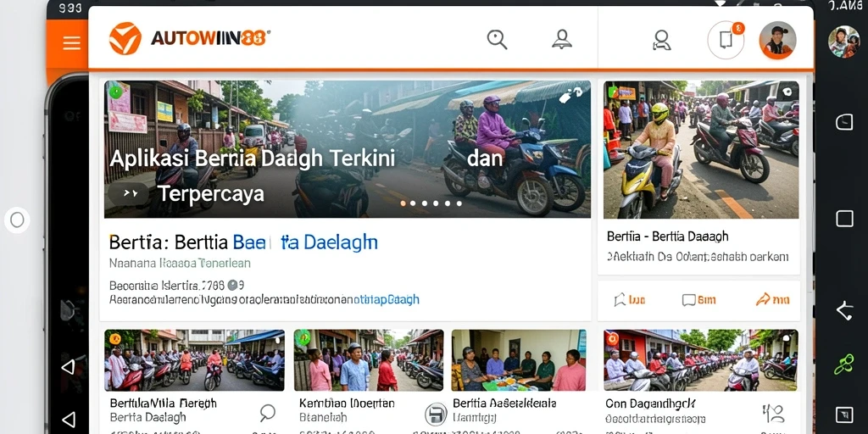Click the round avatar on the black side bar

point(843,42)
